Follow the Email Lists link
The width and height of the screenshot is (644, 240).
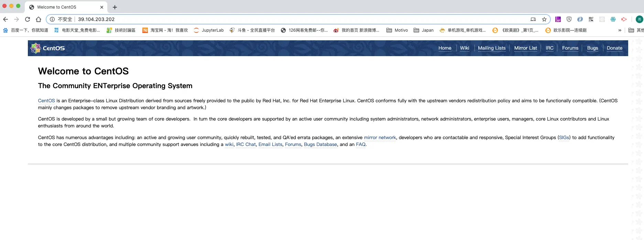click(270, 144)
